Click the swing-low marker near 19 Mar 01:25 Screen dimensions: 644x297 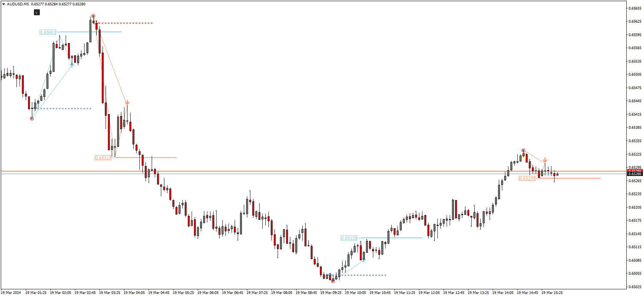pos(32,119)
